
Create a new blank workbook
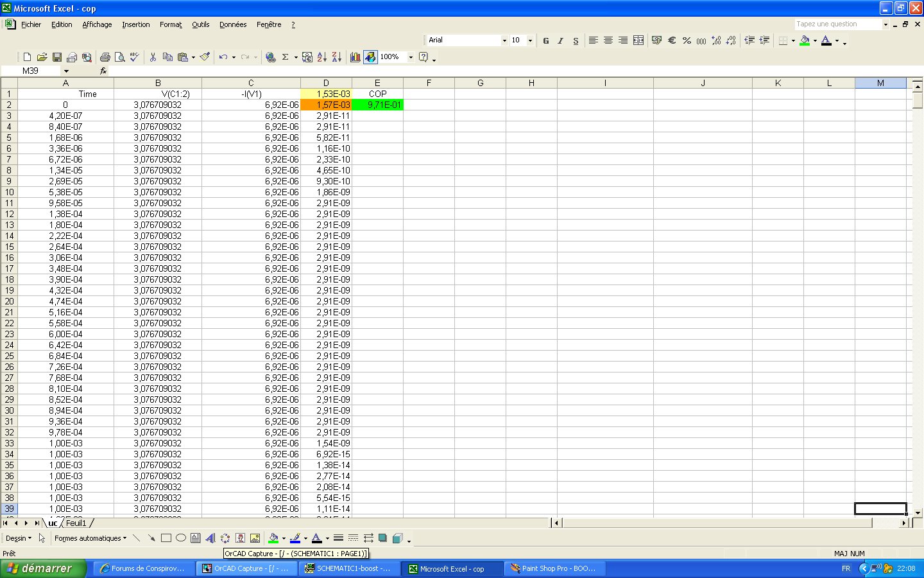pyautogui.click(x=27, y=57)
